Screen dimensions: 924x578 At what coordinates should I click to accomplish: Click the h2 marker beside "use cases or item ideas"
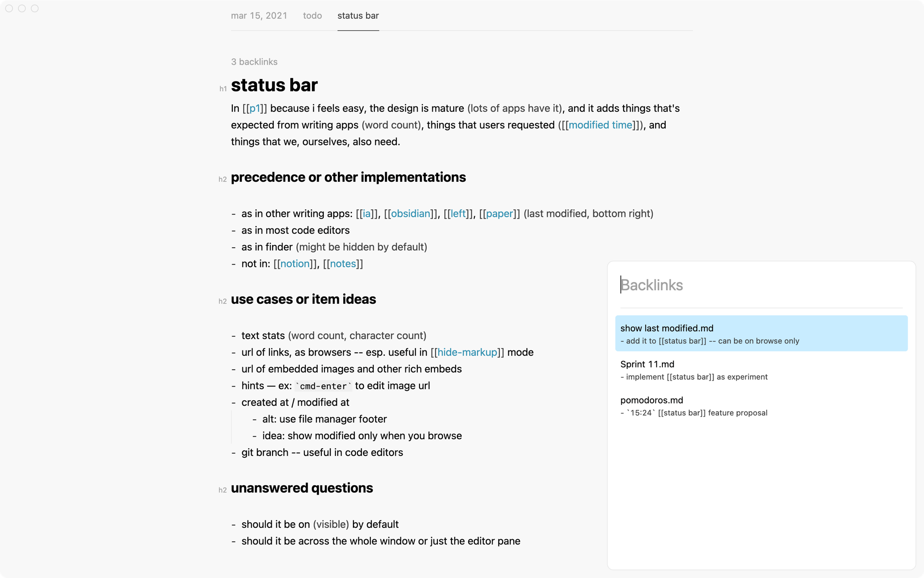tap(223, 301)
